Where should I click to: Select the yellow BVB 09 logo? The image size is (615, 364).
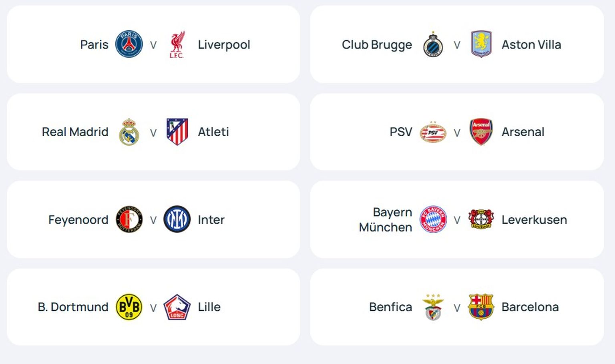129,307
